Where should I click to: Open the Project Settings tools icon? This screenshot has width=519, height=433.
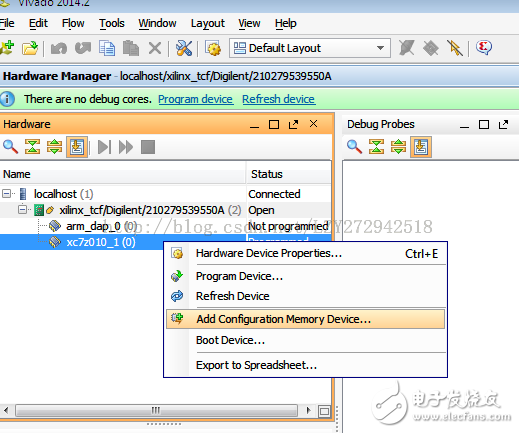184,48
